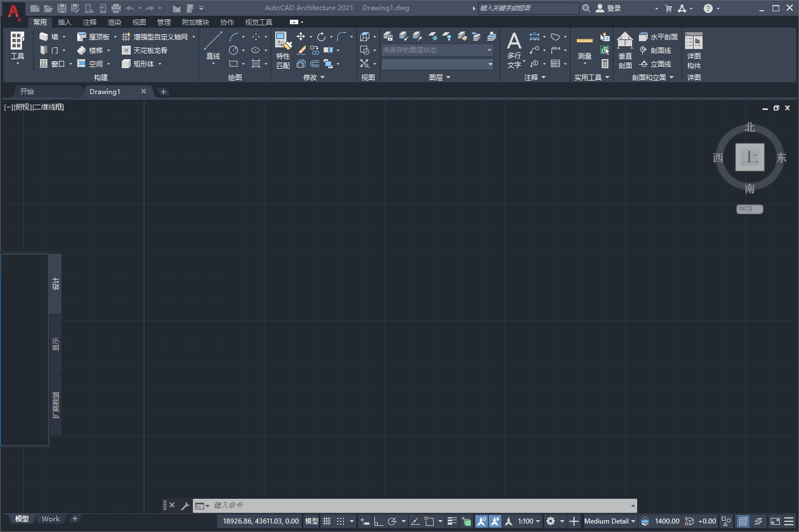Switch to the 开始 drawing tab

tap(26, 91)
